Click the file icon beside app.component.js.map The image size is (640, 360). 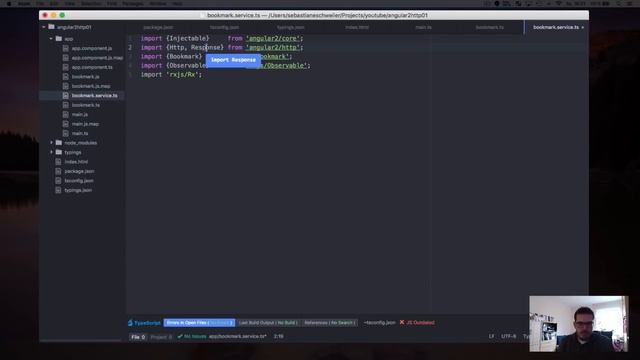coord(65,58)
